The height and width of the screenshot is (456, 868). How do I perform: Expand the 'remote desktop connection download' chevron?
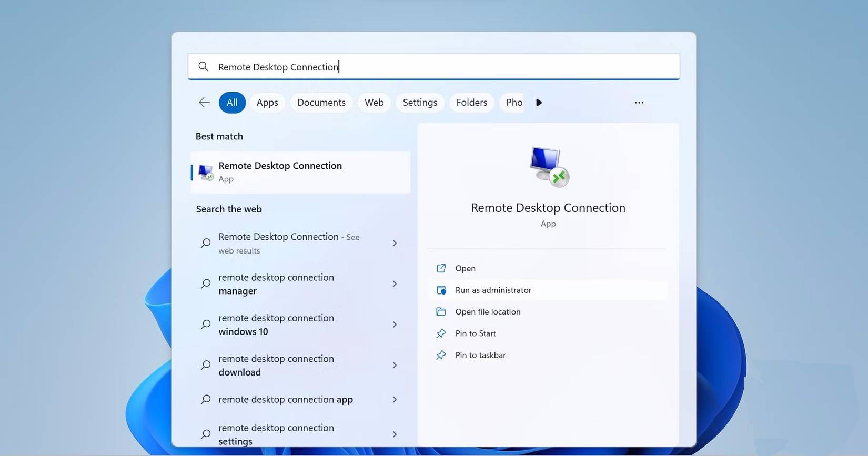[395, 365]
